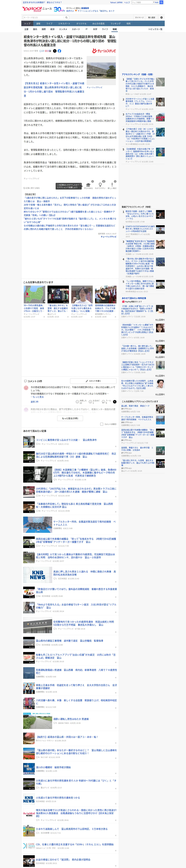Screen dimensions: 186x868
Task: Select the オリジナル tab
Action: point(81,24)
